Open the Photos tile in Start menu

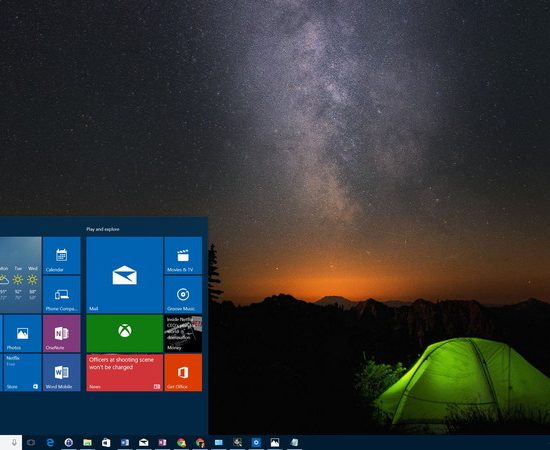(x=22, y=333)
